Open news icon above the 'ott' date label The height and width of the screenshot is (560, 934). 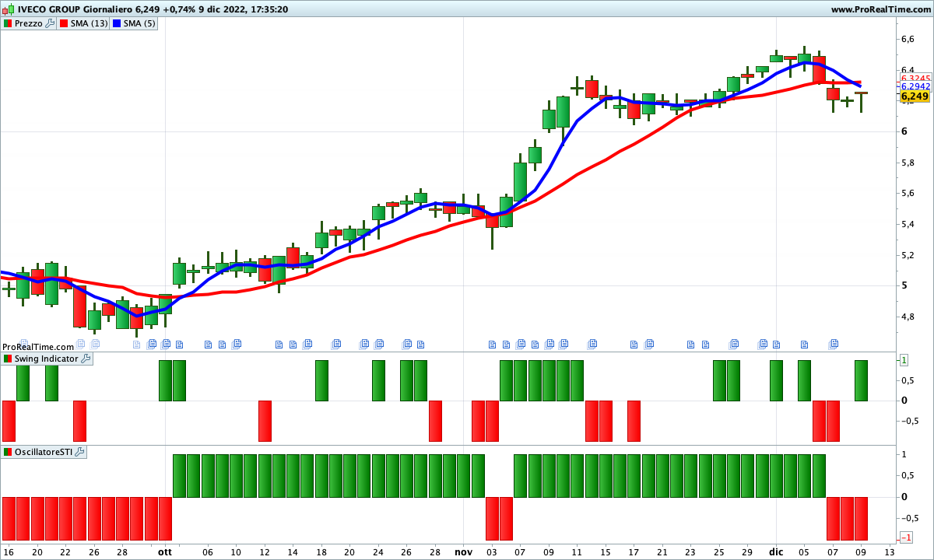coord(165,343)
